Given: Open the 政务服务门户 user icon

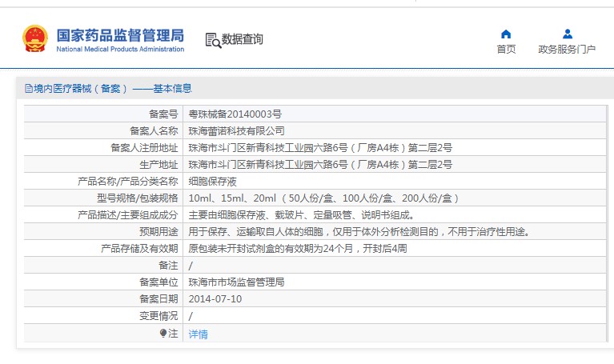Looking at the screenshot, I should [x=568, y=34].
